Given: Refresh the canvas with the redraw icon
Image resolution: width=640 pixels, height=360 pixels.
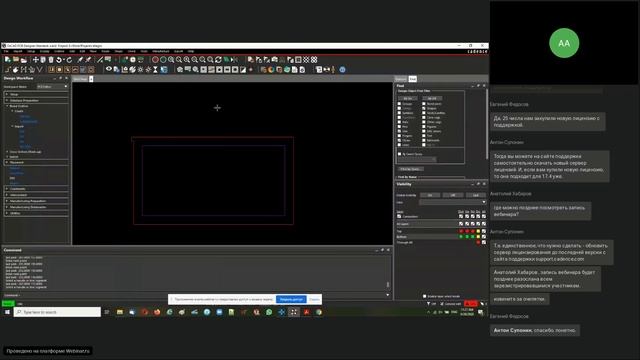Looking at the screenshot, I should 218,60.
